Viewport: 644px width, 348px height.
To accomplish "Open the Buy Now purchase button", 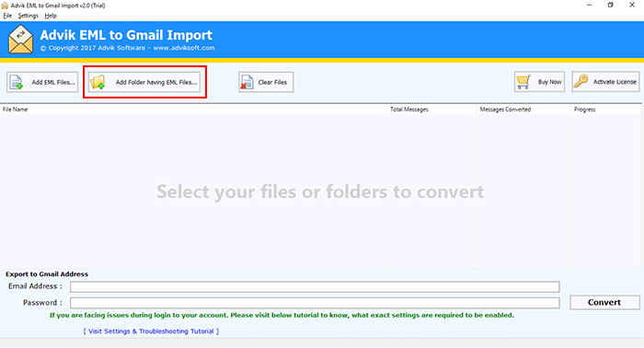I will (x=539, y=81).
